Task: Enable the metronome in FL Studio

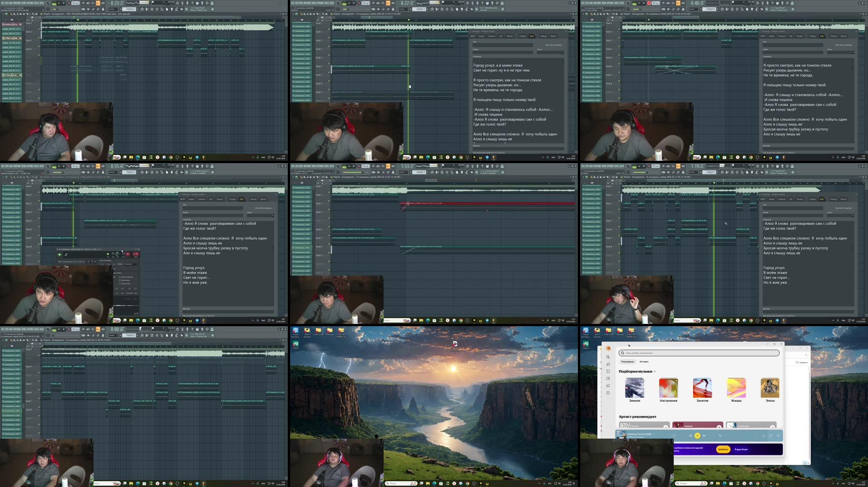Action: (x=83, y=3)
